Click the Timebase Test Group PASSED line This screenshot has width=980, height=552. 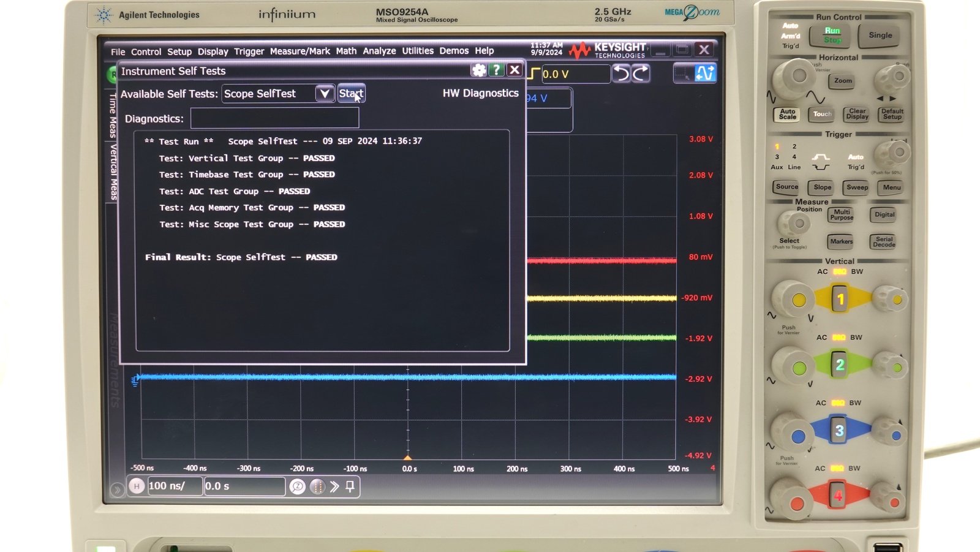pos(247,175)
